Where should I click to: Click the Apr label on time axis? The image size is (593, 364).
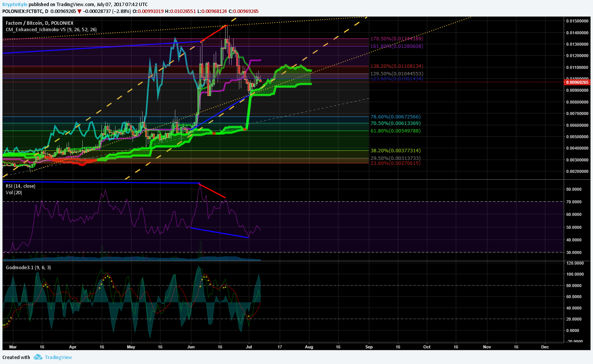tap(73, 347)
